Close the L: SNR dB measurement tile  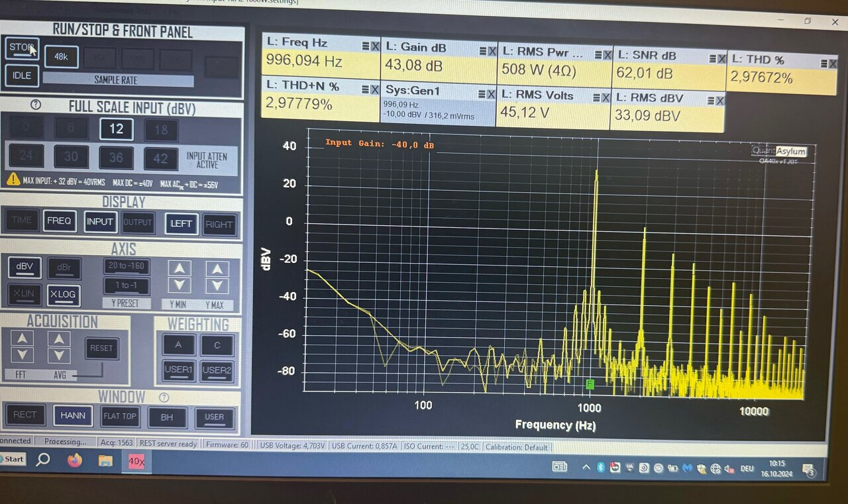point(721,58)
